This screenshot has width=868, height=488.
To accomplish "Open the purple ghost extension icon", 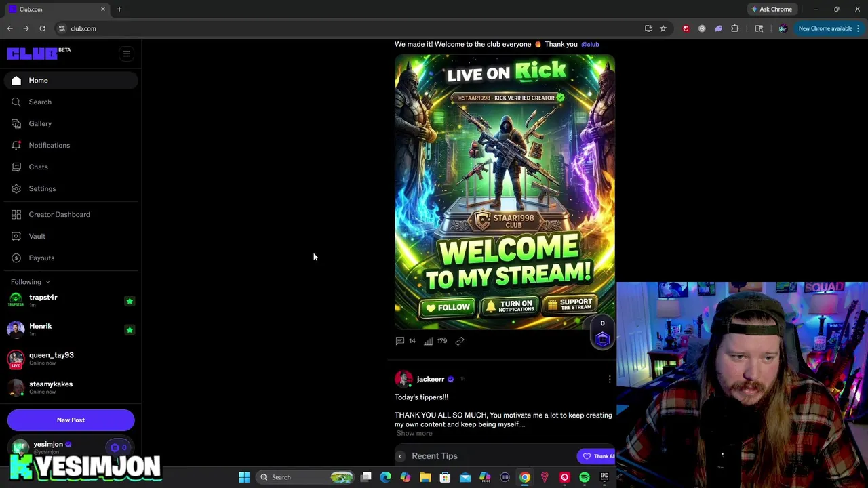I will 718,28.
